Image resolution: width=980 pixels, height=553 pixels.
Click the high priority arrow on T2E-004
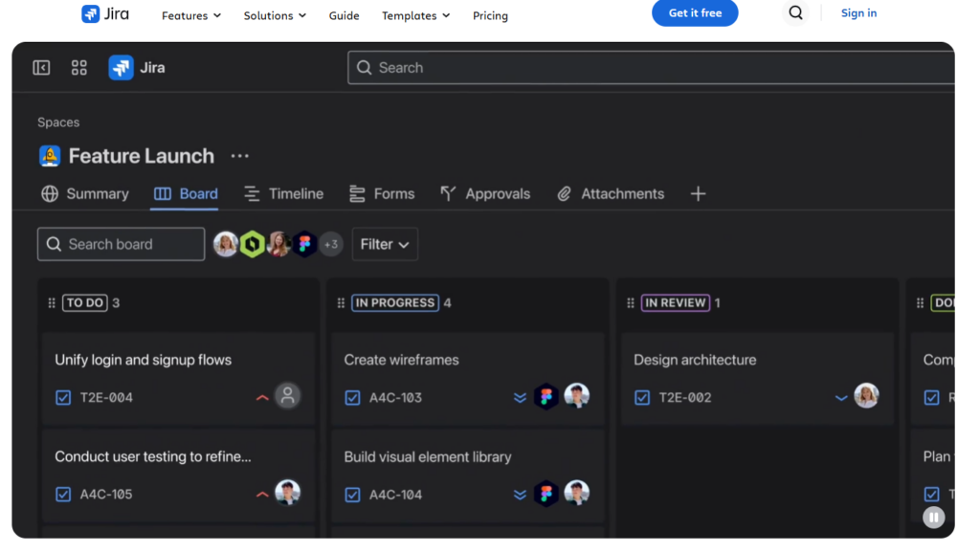(x=262, y=397)
